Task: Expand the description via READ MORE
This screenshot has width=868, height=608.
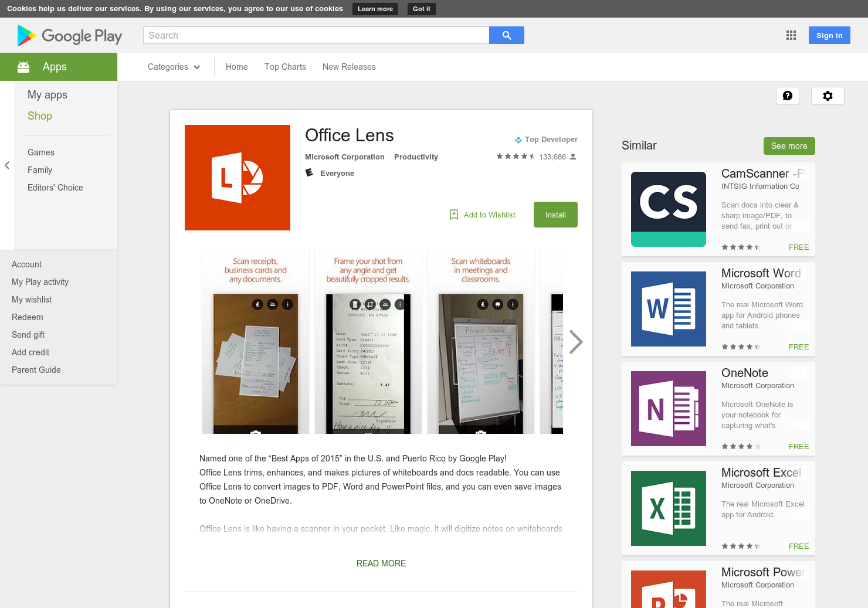Action: (x=381, y=563)
